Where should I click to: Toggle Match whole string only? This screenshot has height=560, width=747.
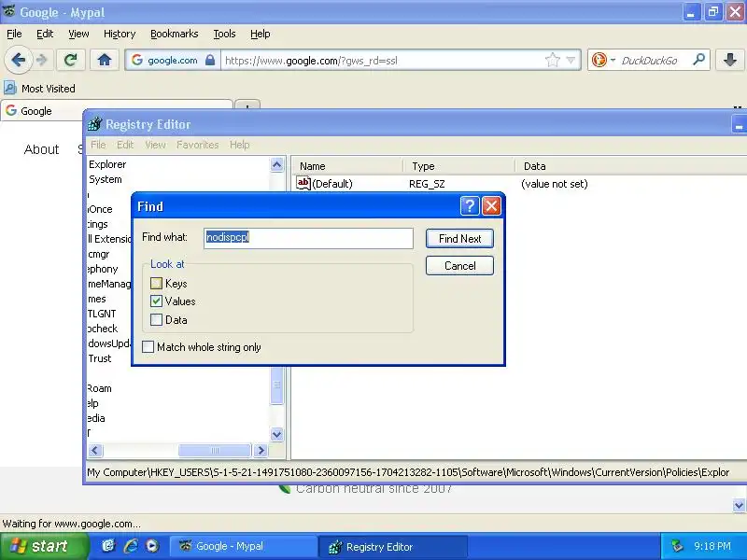coord(148,346)
